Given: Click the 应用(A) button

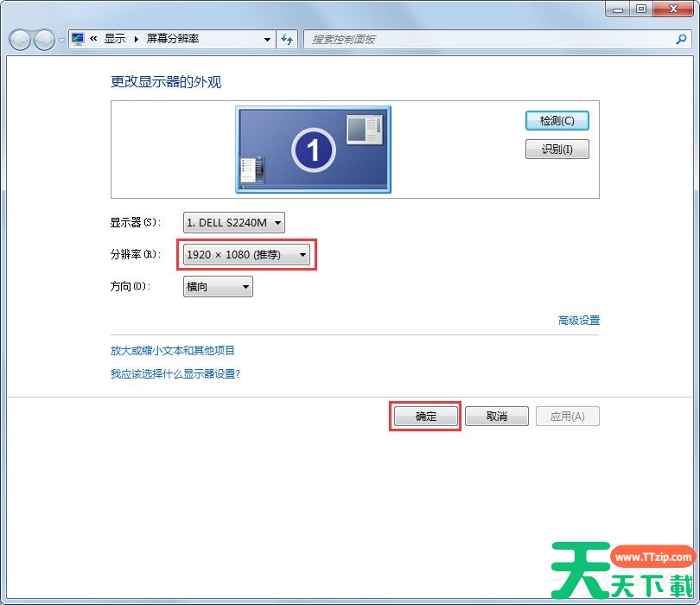Looking at the screenshot, I should 568,416.
